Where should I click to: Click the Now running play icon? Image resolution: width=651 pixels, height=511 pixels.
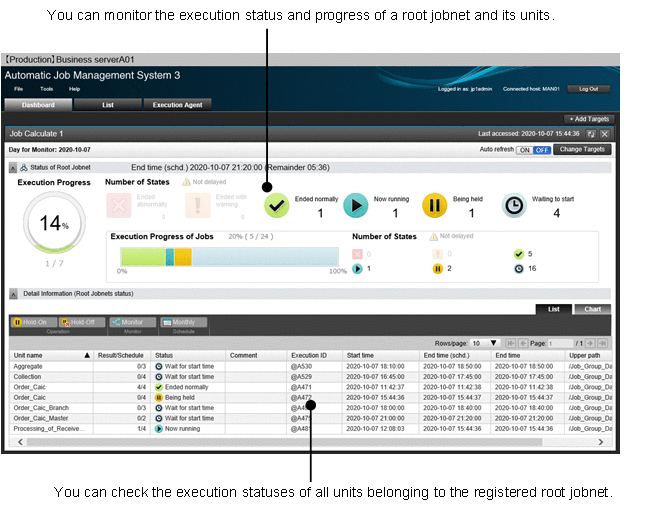356,205
